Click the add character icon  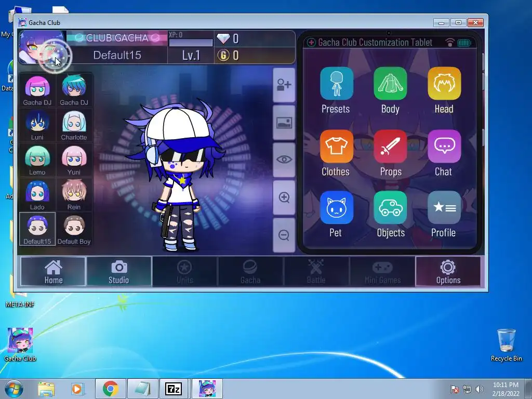point(284,85)
